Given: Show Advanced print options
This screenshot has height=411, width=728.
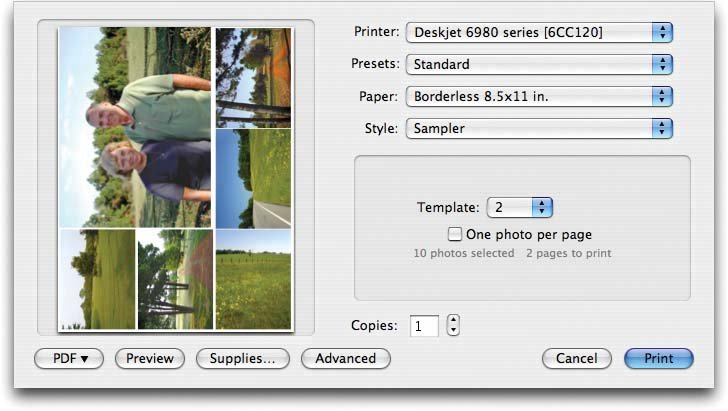Looking at the screenshot, I should tap(345, 358).
